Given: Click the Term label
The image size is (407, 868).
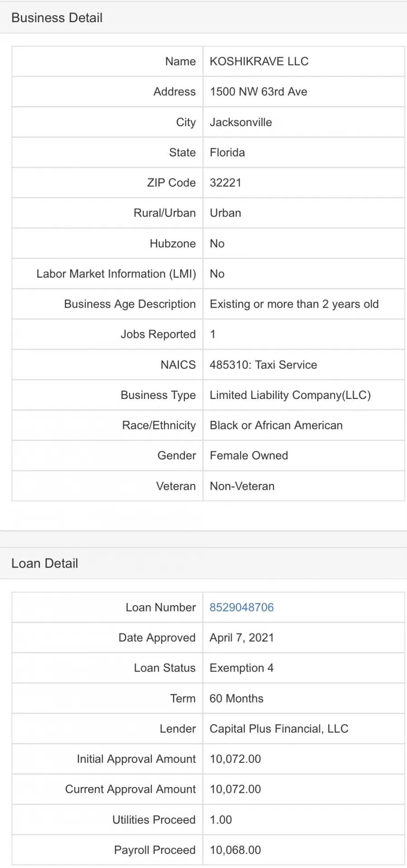Looking at the screenshot, I should click(x=183, y=698).
